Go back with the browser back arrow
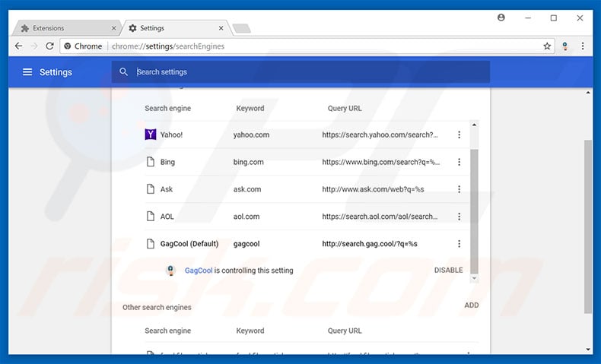Screen dimensions: 601x364 click(18, 46)
